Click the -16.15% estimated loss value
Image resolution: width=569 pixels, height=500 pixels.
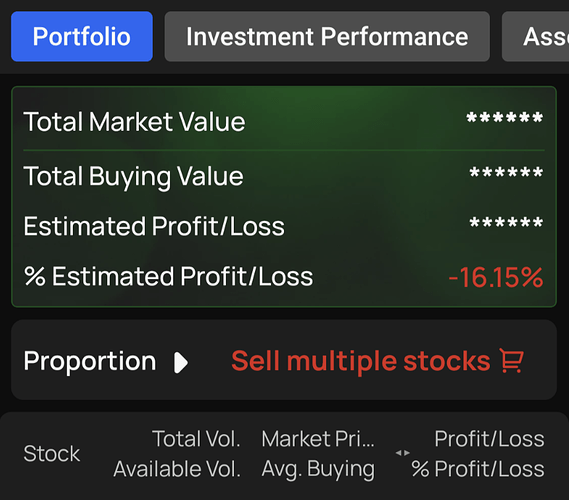click(496, 277)
